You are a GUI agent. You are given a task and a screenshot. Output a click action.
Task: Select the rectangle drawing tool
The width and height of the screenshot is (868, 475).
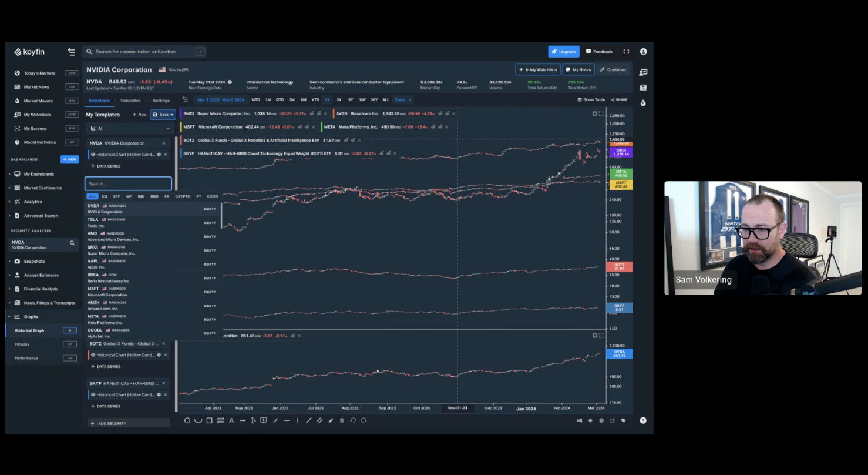click(209, 420)
